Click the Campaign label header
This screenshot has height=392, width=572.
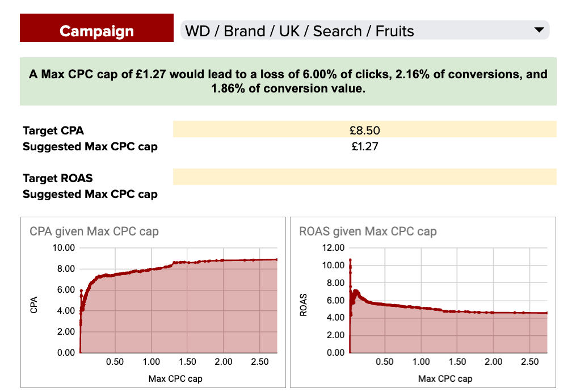pos(96,31)
